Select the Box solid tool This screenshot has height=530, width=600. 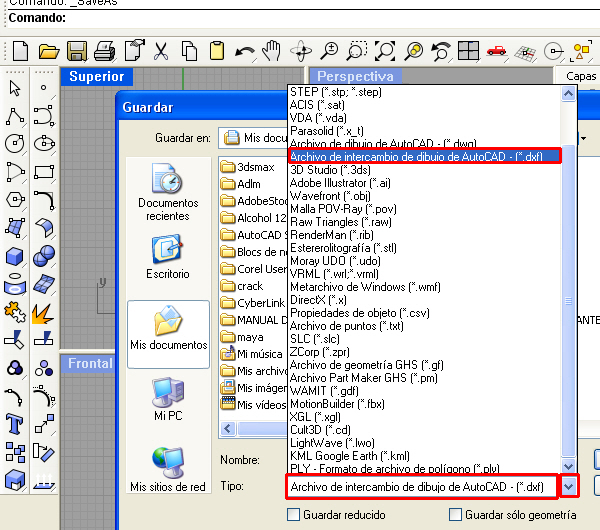coord(15,256)
